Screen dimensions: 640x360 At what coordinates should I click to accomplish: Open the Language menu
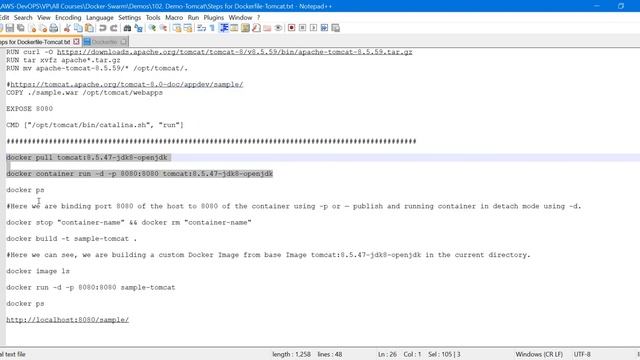pos(100,18)
